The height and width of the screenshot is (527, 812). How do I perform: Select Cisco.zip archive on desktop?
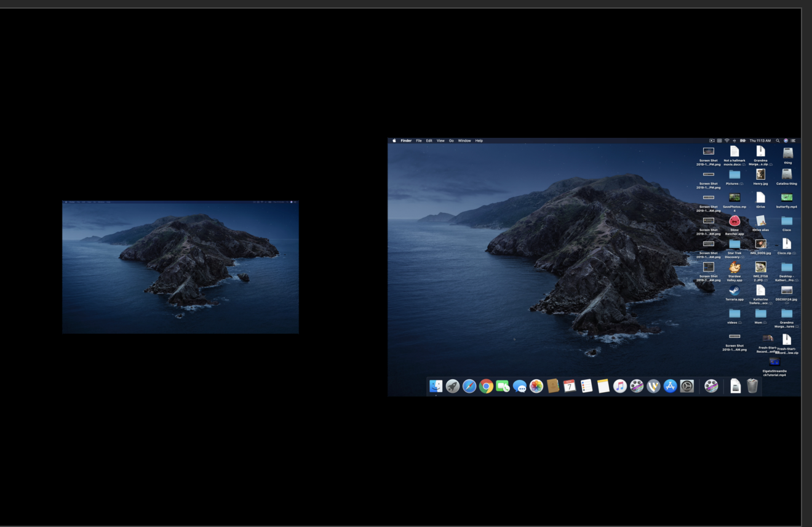click(787, 244)
